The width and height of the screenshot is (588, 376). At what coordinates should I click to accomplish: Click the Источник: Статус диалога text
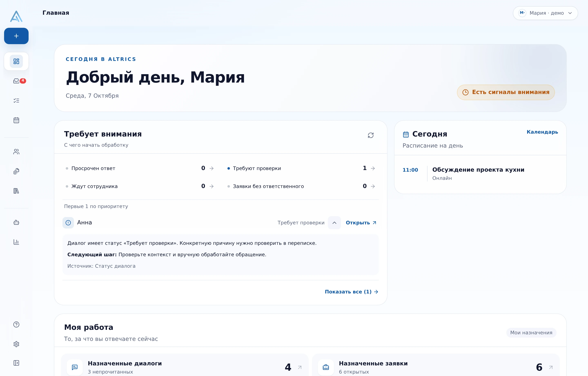pos(101,266)
